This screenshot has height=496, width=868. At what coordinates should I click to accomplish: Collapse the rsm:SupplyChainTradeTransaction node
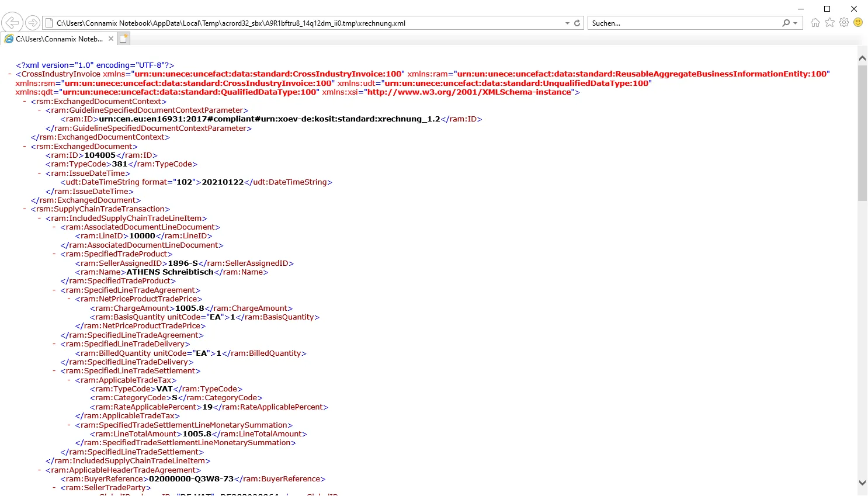click(x=25, y=209)
